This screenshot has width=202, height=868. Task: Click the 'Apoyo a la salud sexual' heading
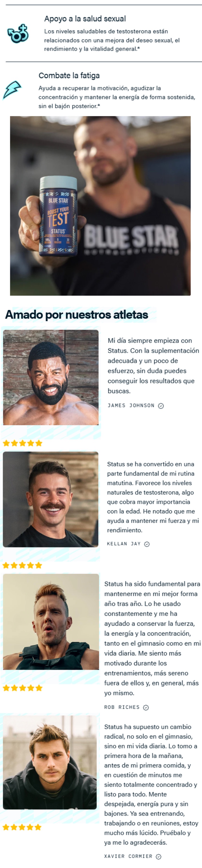pyautogui.click(x=85, y=19)
